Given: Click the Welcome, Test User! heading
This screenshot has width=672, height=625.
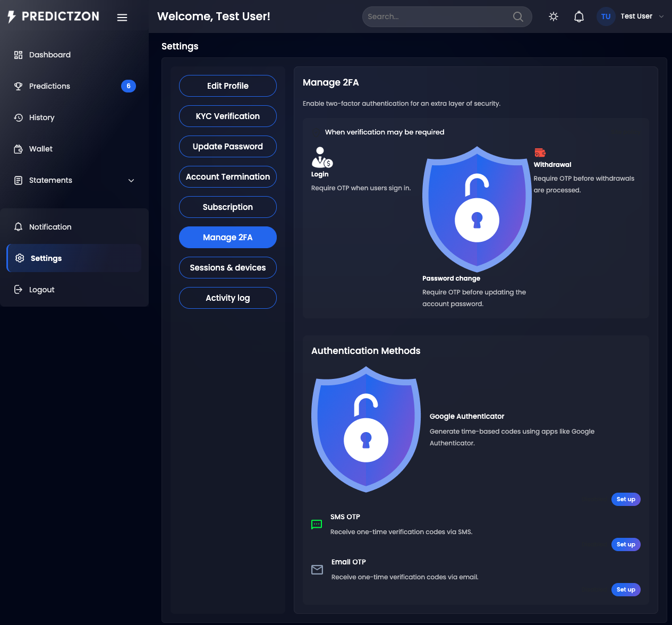Looking at the screenshot, I should (x=214, y=16).
